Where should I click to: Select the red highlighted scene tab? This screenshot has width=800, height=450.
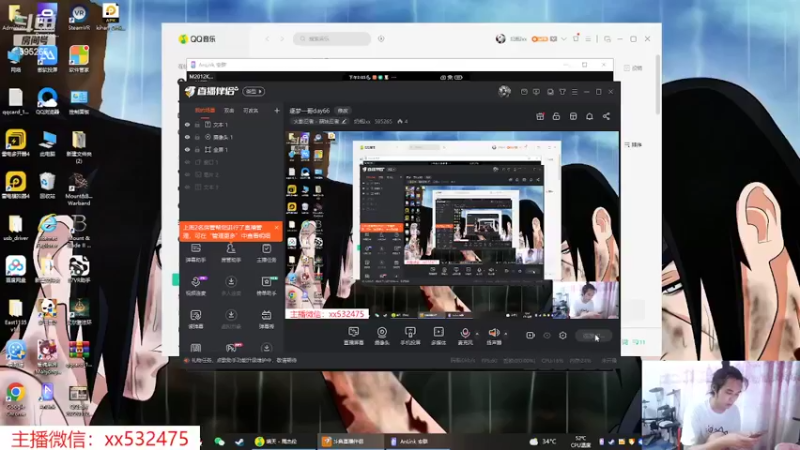[205, 111]
